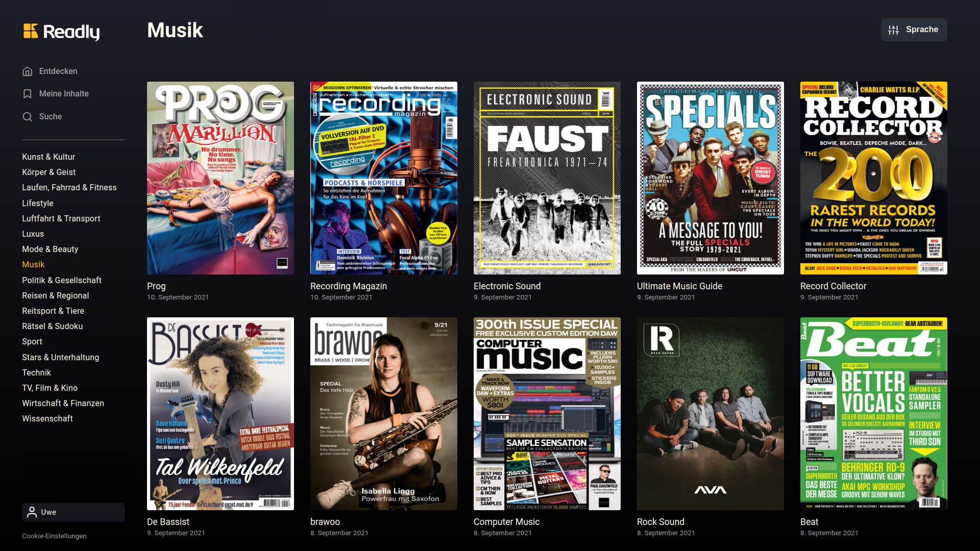The image size is (980, 551).
Task: Open the Computer Music 300th issue cover
Action: [547, 414]
